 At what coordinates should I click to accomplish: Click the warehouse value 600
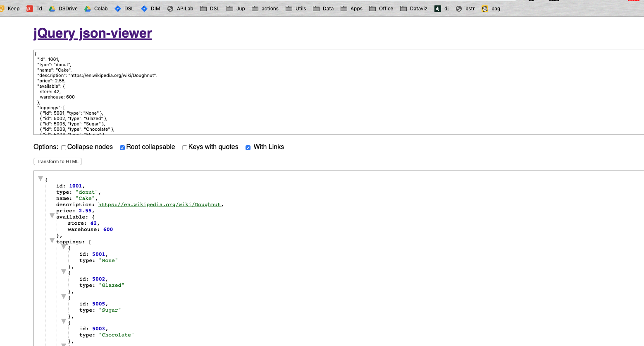pyautogui.click(x=108, y=229)
